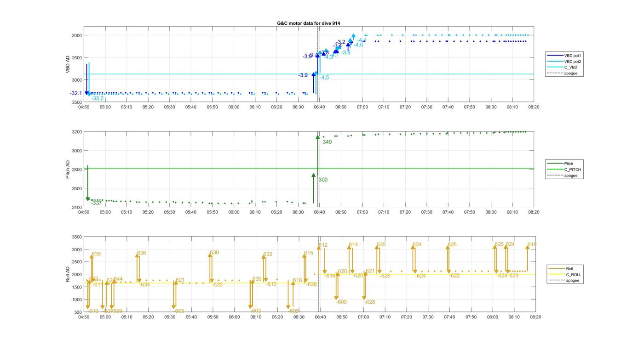Click the '619' roll data label
The height and width of the screenshot is (351, 644).
click(532, 244)
